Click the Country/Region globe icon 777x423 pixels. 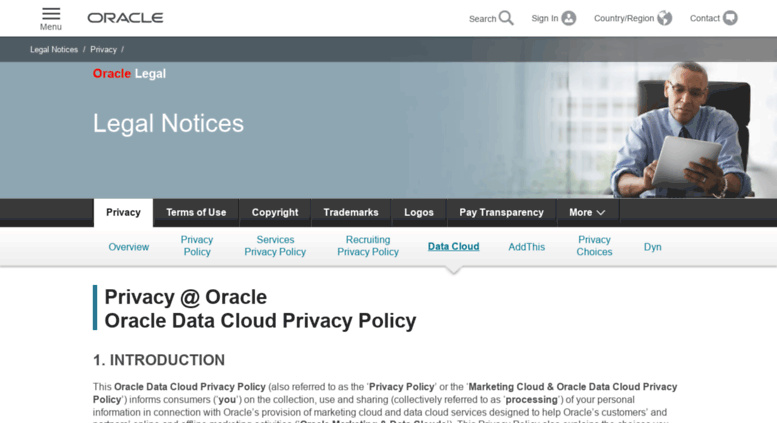[665, 18]
